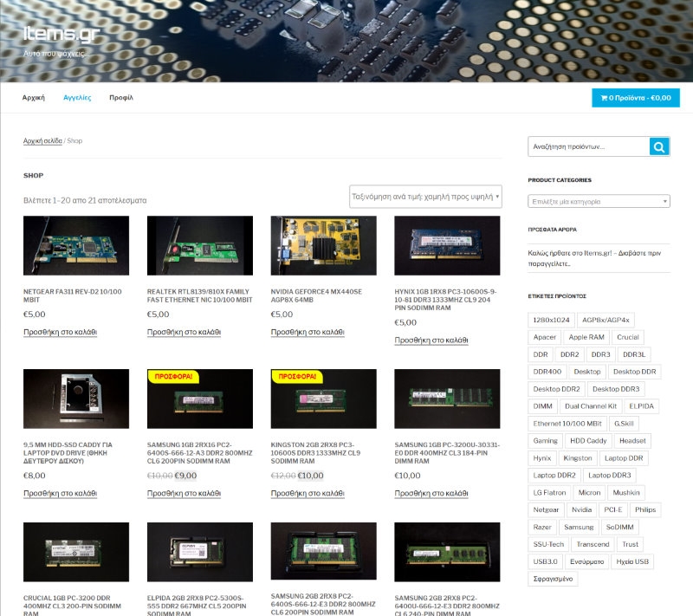The width and height of the screenshot is (693, 616).
Task: View the HDD-SSD caddy product image
Action: [x=76, y=399]
